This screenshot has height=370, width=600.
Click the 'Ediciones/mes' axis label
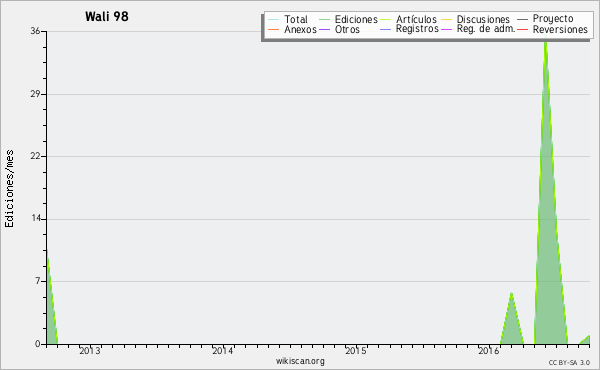(9, 189)
